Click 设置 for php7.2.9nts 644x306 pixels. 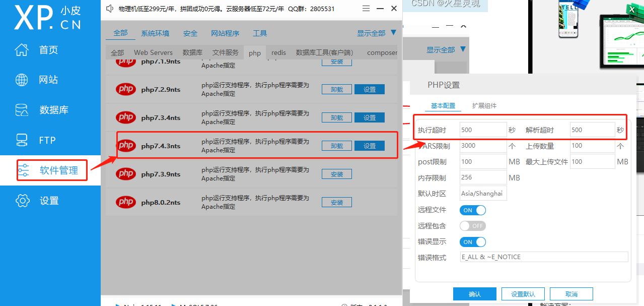[x=370, y=89]
